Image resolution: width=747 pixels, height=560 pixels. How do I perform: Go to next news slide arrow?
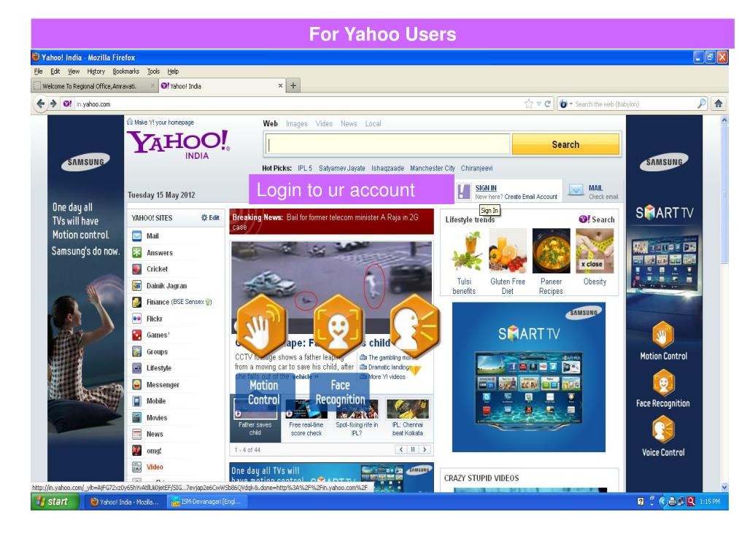pyautogui.click(x=425, y=449)
